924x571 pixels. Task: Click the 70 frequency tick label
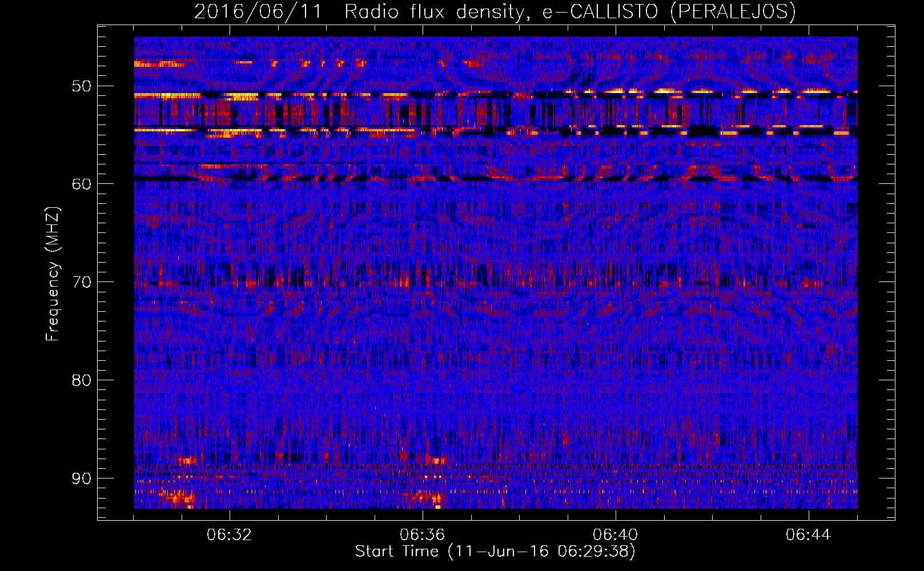(81, 282)
